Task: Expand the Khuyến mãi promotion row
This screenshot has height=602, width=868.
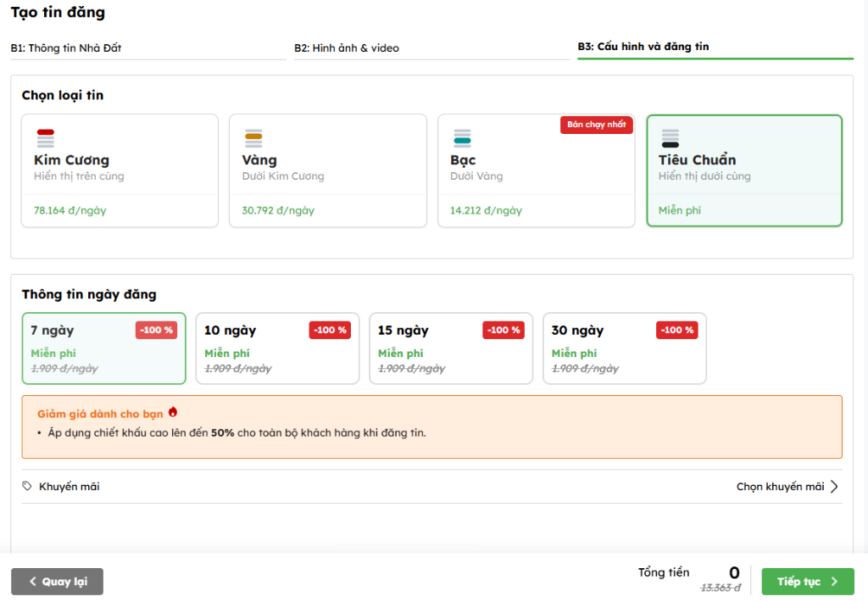Action: click(431, 487)
